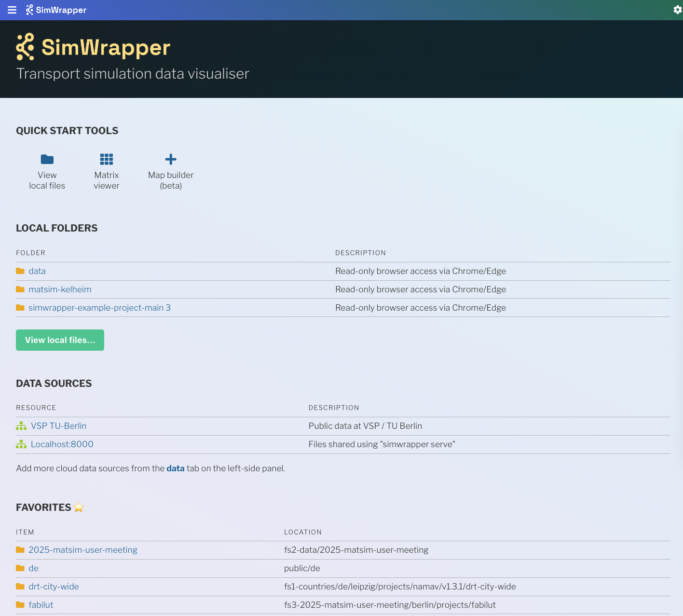The height and width of the screenshot is (616, 683).
Task: Click the folder icon beside data
Action: [20, 271]
